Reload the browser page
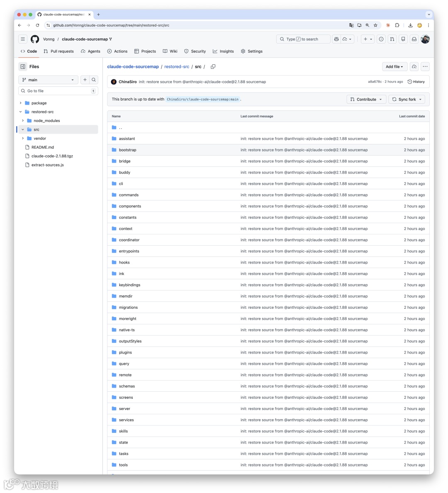This screenshot has height=493, width=448. [x=37, y=25]
